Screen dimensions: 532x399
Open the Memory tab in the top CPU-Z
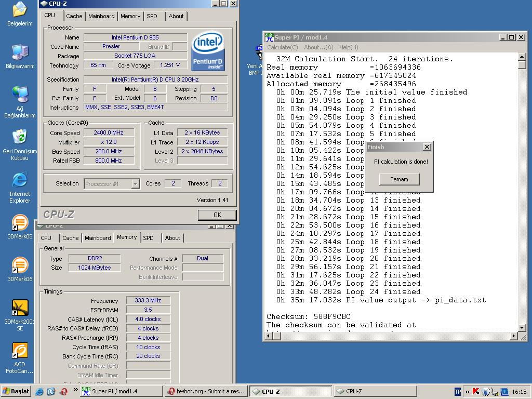click(130, 16)
